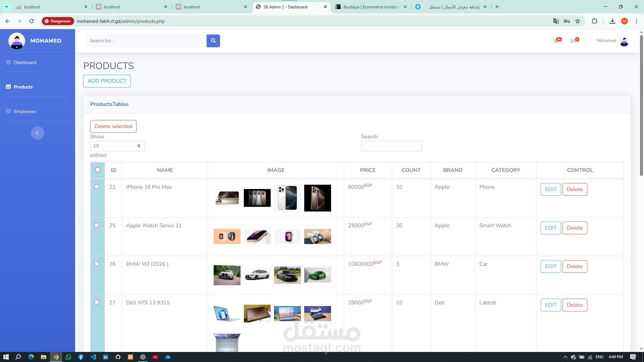The width and height of the screenshot is (644, 362).
Task: Check the iPhone 16 Pro Max row checkbox
Action: 97,187
